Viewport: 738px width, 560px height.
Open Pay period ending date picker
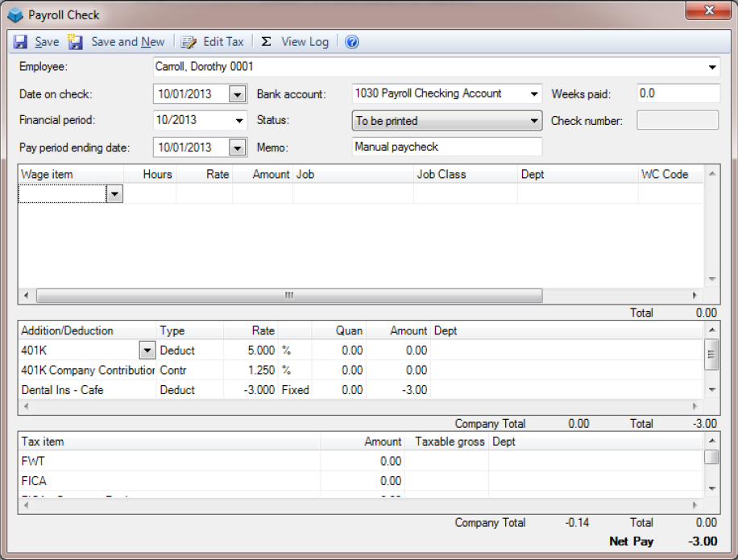pyautogui.click(x=237, y=147)
